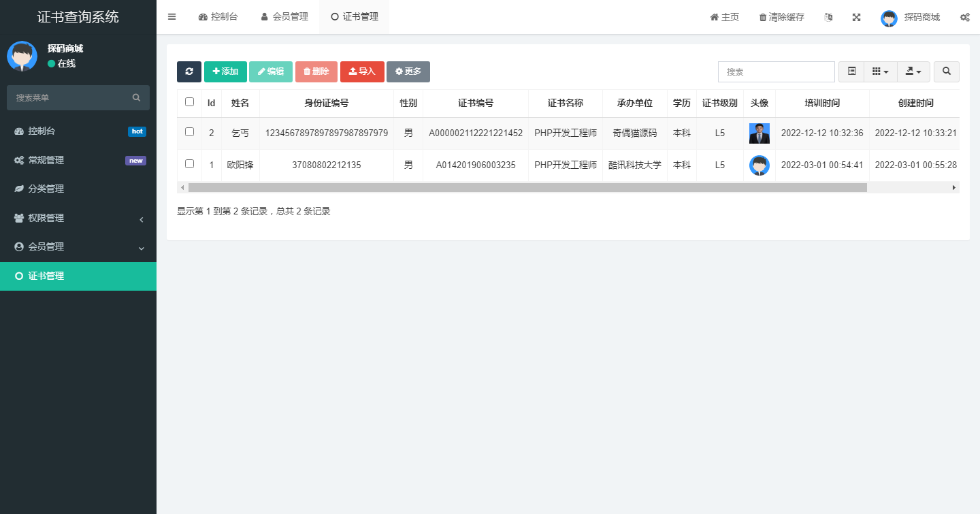Click the scrollbar right arrow
Viewport: 980px width, 514px height.
[x=954, y=187]
